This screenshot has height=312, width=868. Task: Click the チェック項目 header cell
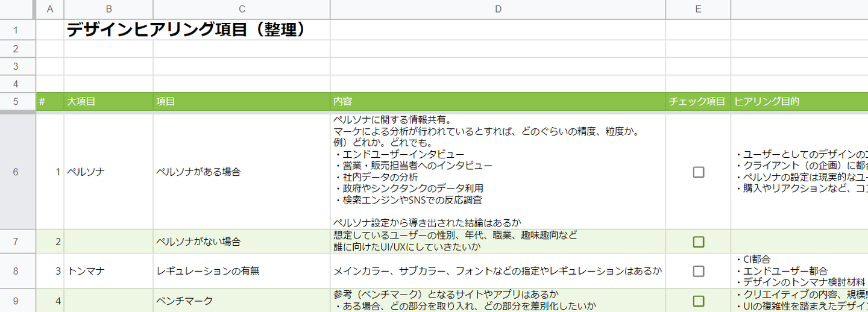(698, 102)
